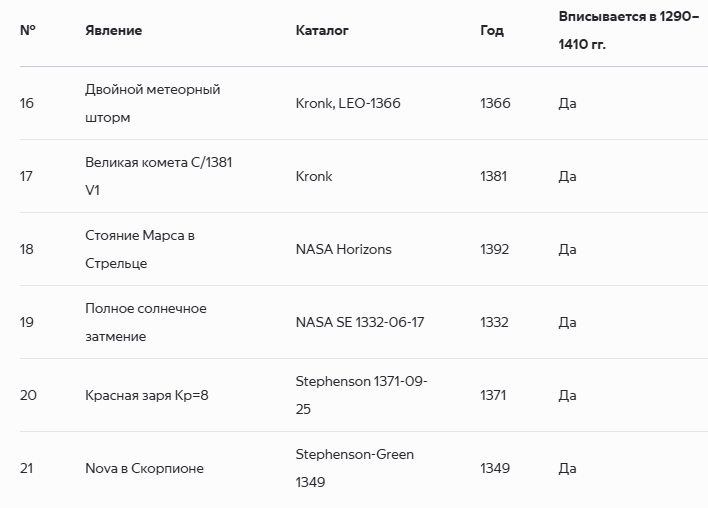Select 'Великая комета C/1381 V1' cell
The image size is (708, 508).
(158, 176)
